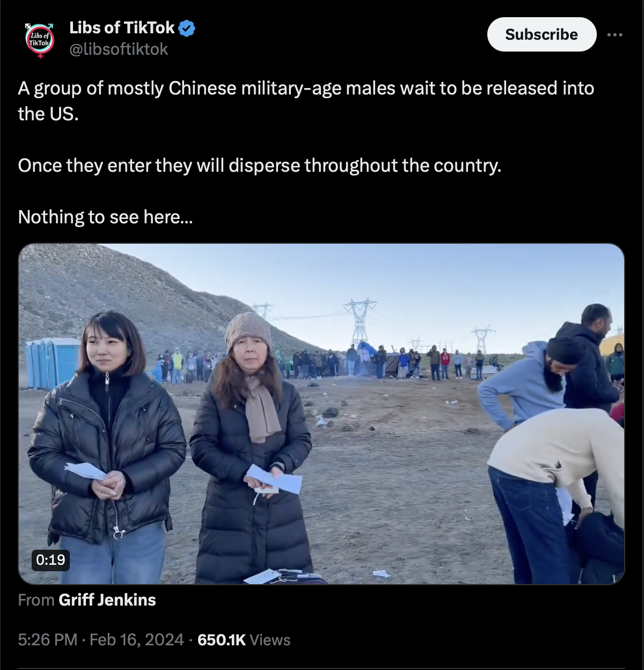The image size is (644, 670).
Task: Open the 5:26 PM Feb 16, 2024 timestamp
Action: 101,640
